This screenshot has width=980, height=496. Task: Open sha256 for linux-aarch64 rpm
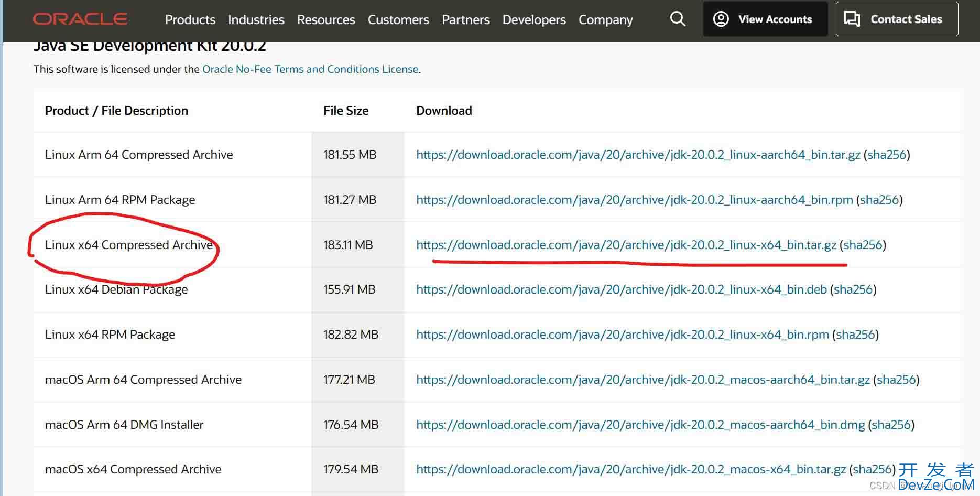[879, 200]
